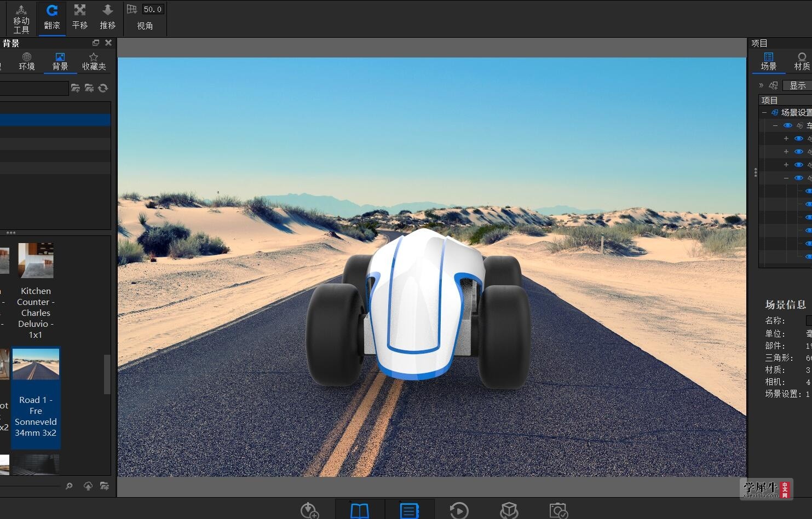This screenshot has width=812, height=519.
Task: Click the add-folder icon beside search
Action: click(x=76, y=88)
